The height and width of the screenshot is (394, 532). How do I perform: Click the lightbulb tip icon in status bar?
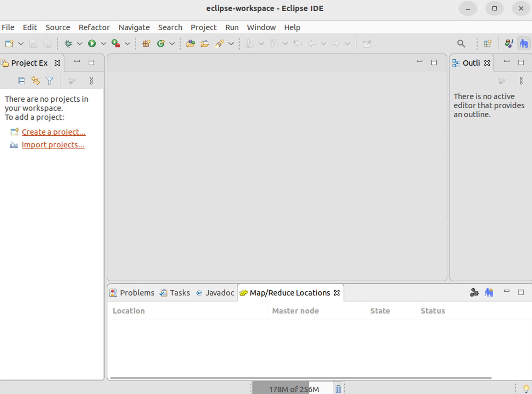(526, 389)
